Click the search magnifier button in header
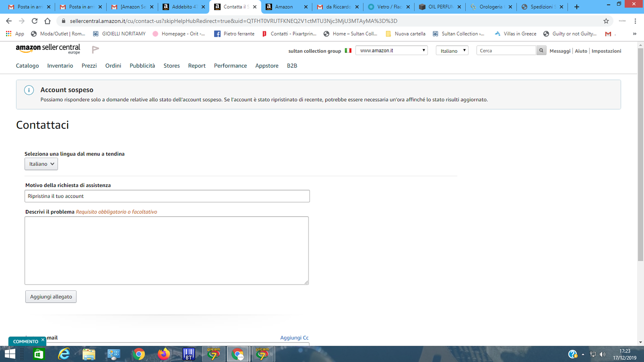This screenshot has width=644, height=362. tap(541, 50)
